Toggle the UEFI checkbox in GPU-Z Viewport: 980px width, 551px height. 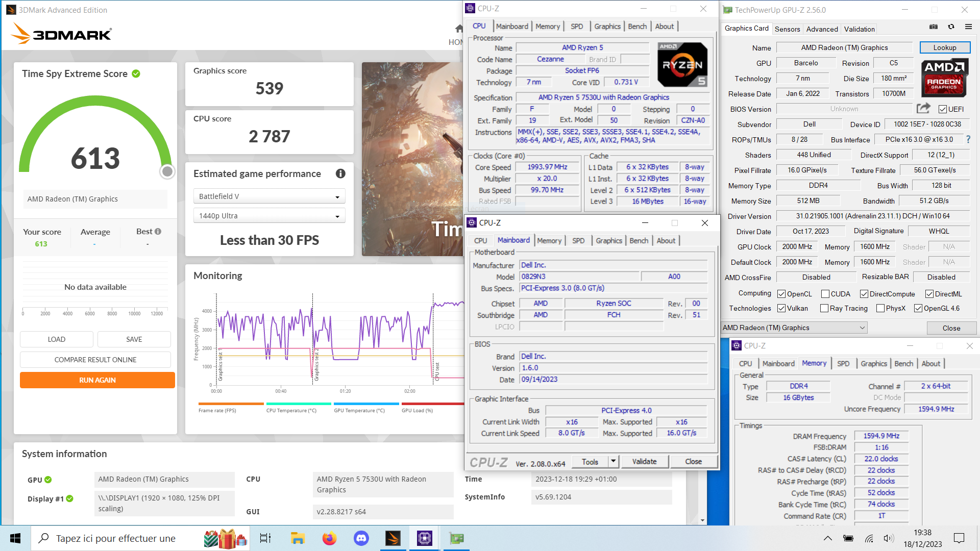[x=943, y=109]
